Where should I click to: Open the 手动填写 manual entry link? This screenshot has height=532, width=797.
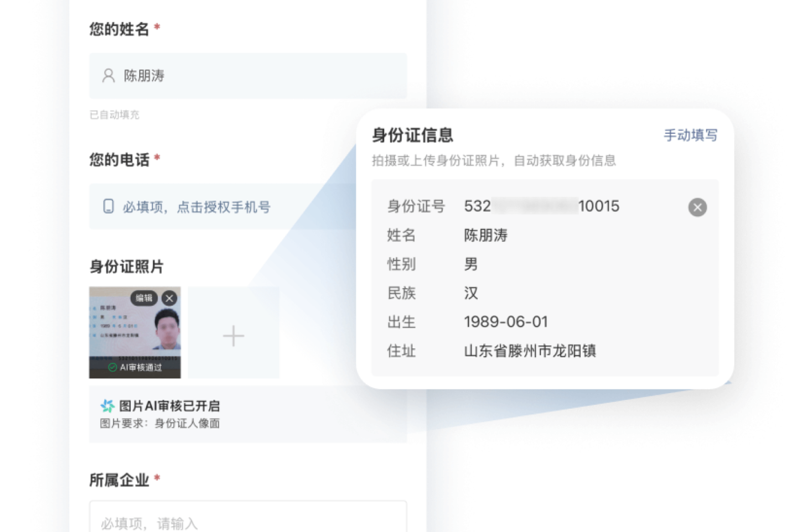(x=690, y=135)
